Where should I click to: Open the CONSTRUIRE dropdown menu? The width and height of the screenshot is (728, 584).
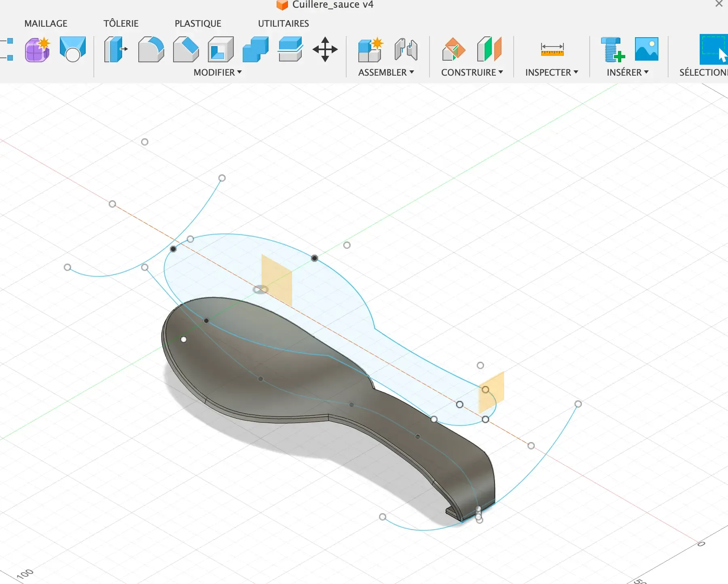pos(472,72)
